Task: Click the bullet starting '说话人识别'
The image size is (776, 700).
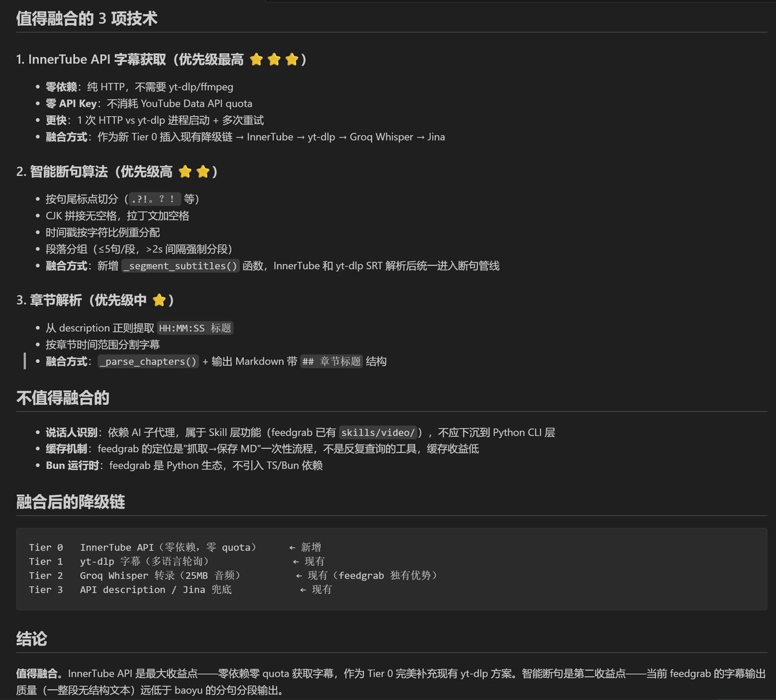Action: pyautogui.click(x=300, y=432)
